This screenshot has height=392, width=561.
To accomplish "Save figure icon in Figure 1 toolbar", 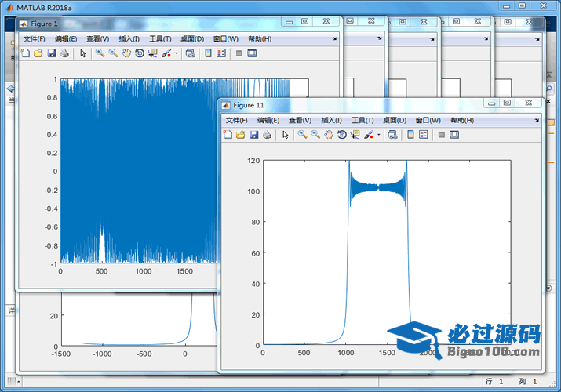I will 52,53.
